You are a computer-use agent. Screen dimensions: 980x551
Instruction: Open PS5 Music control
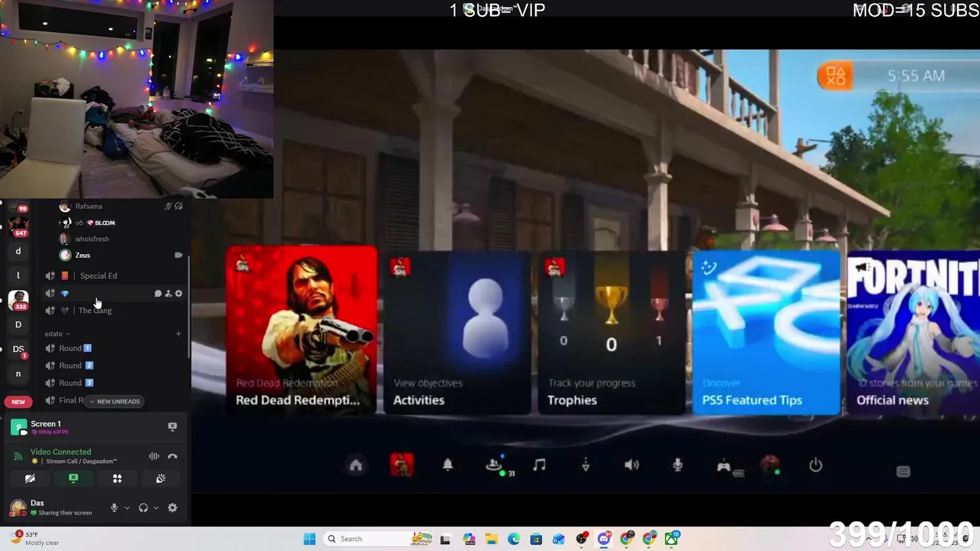pos(540,465)
